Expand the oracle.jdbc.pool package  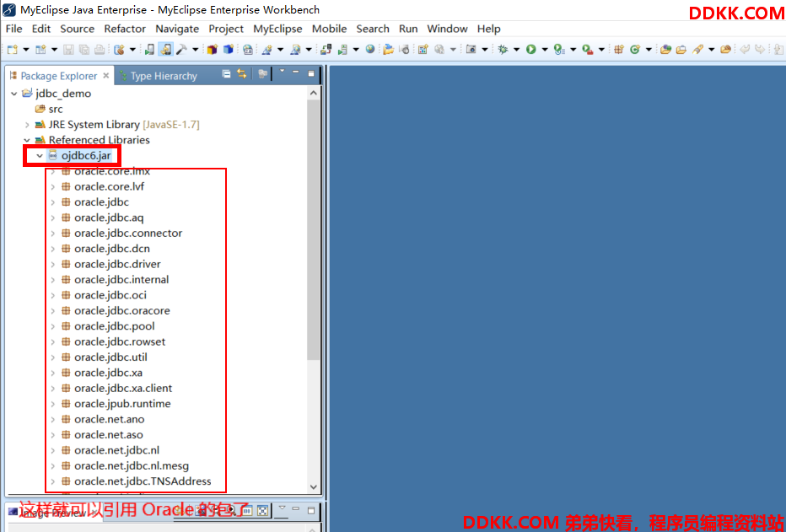pos(52,326)
